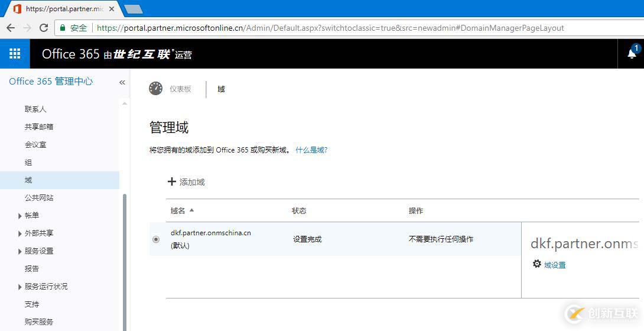Sort by 域名 column header arrow

[x=191, y=210]
